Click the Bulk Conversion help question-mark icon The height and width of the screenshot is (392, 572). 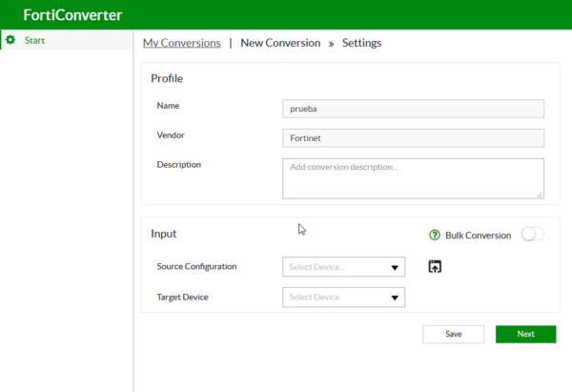tap(435, 235)
